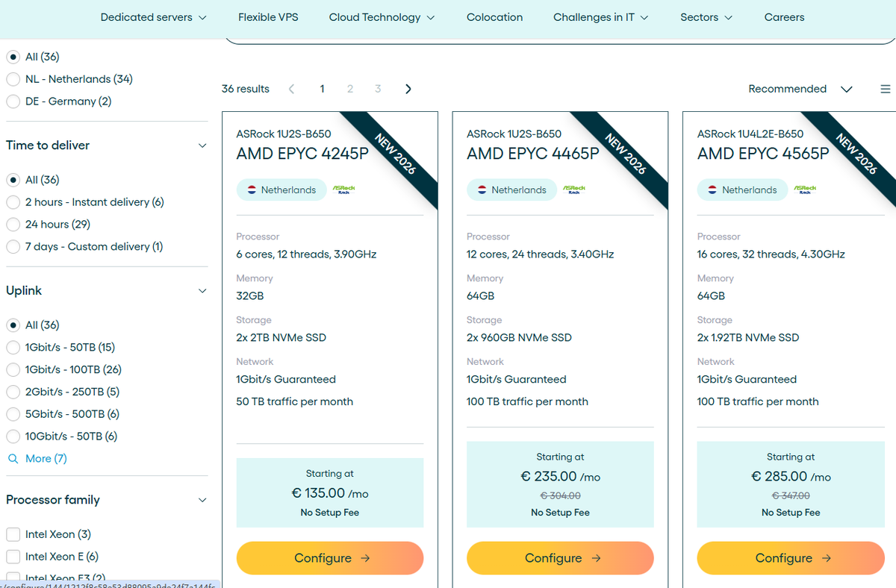
Task: Click the magnifier icon beside More (7)
Action: coord(13,458)
